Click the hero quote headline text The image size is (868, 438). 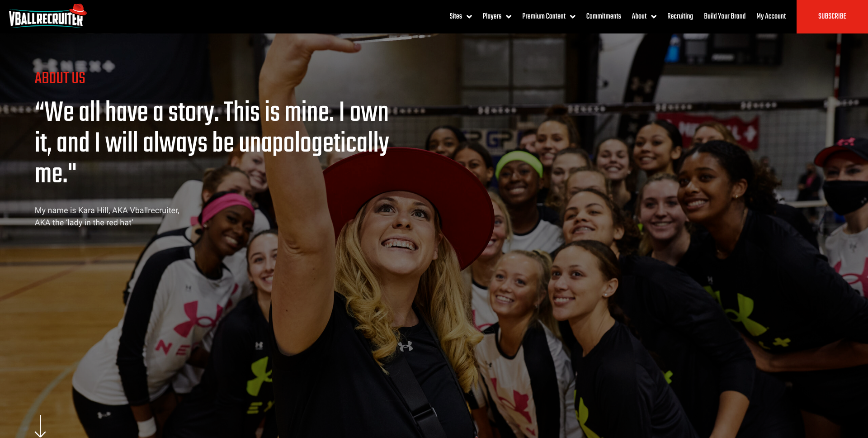tap(212, 143)
